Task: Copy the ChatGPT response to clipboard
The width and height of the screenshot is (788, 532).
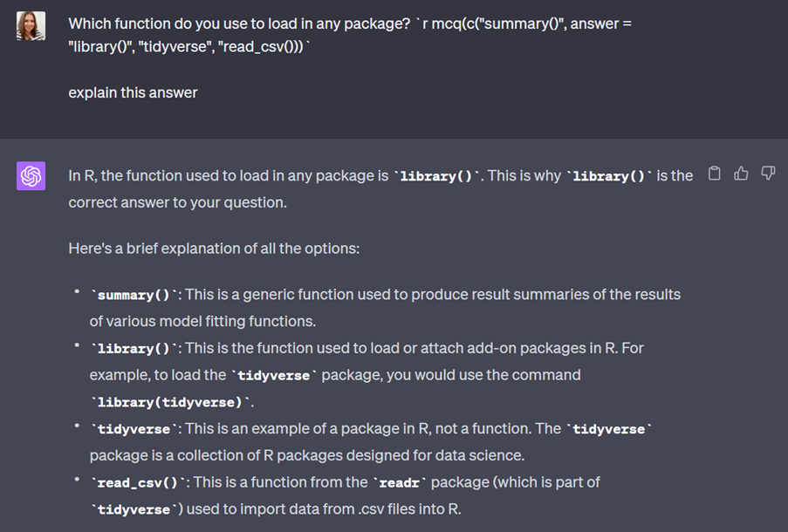Action: click(x=714, y=174)
